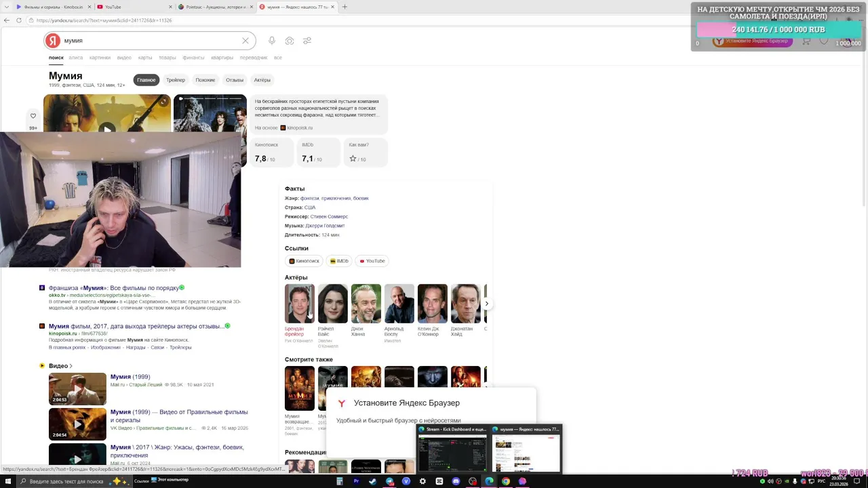Open Джонатан Хайд actor photo
The height and width of the screenshot is (488, 868).
465,303
